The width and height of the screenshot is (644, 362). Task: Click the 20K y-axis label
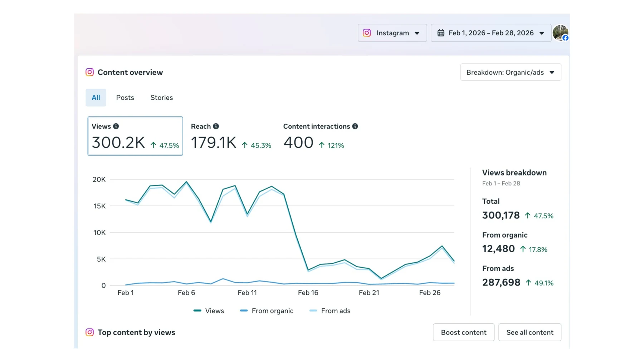pyautogui.click(x=99, y=179)
